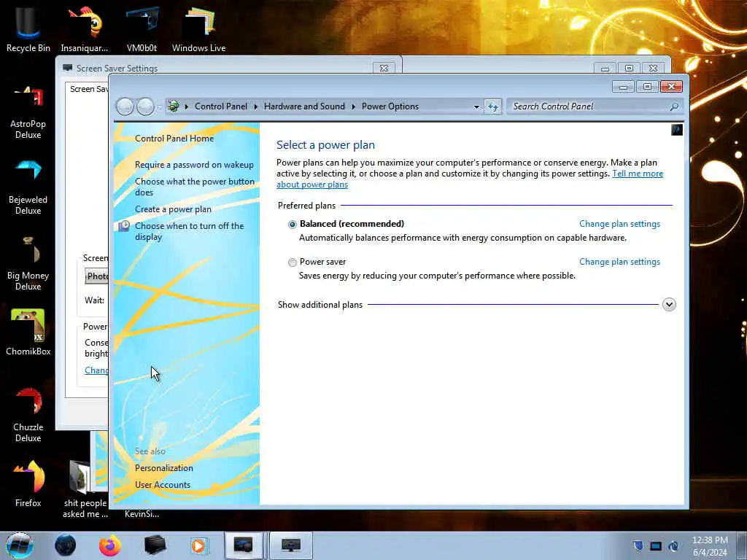Expand Show additional plans chevron

[669, 304]
